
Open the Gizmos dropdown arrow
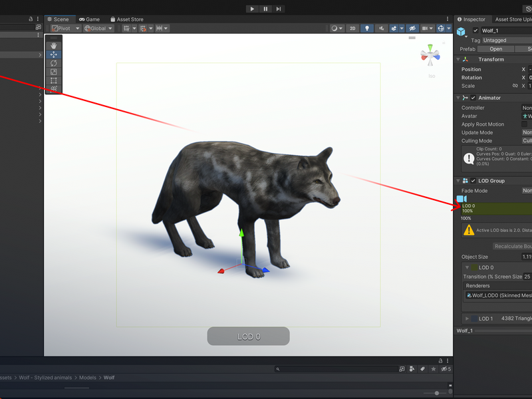coord(449,29)
